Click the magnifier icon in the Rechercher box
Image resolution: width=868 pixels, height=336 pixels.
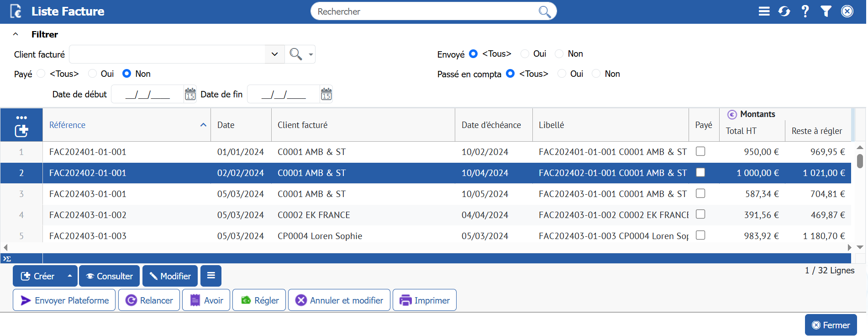click(x=544, y=11)
